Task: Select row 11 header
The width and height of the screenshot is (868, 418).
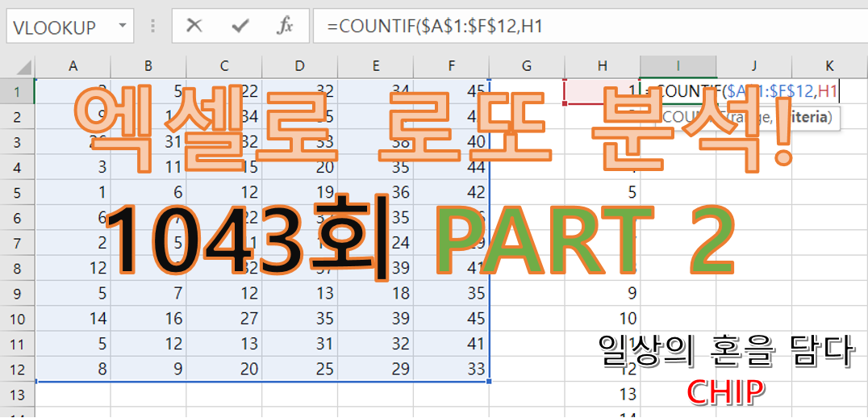Action: tap(17, 344)
